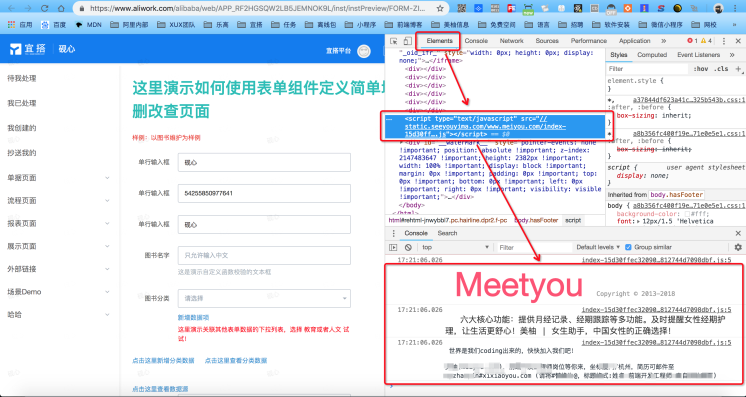Image resolution: width=746 pixels, height=397 pixels.
Task: Toggle the .cls element classes button
Action: click(721, 69)
